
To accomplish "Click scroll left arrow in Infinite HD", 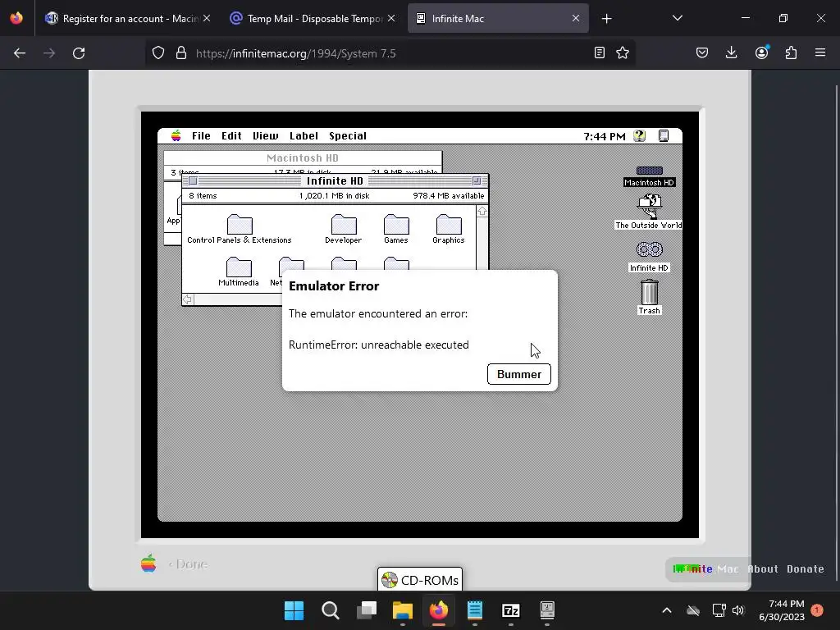I will point(188,299).
